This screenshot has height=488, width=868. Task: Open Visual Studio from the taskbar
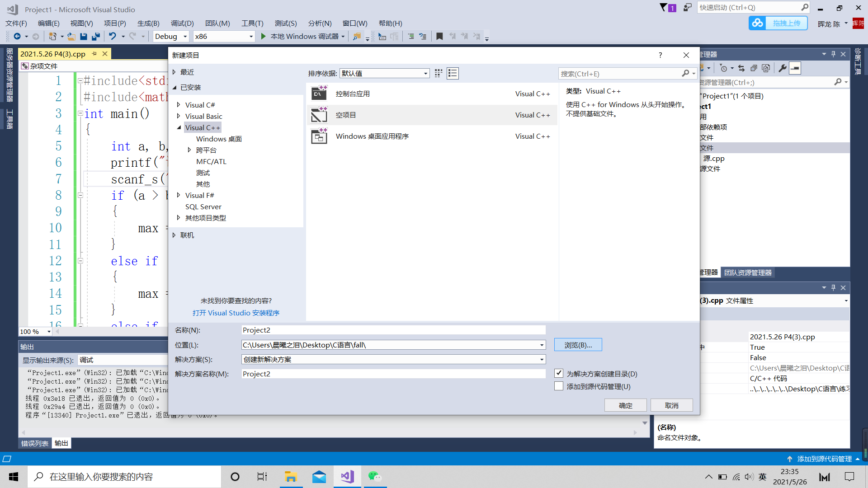[x=347, y=477]
